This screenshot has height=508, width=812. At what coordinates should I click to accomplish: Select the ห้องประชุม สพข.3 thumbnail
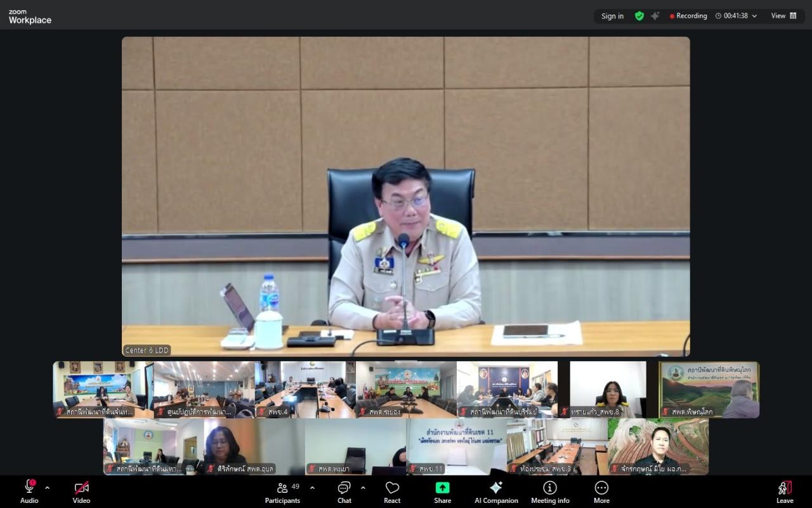pos(557,446)
